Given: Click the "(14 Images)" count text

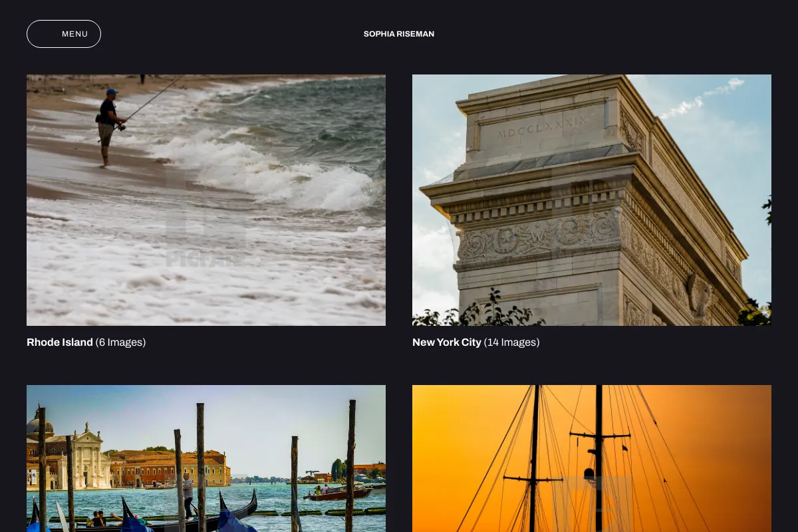Looking at the screenshot, I should click(x=511, y=342).
